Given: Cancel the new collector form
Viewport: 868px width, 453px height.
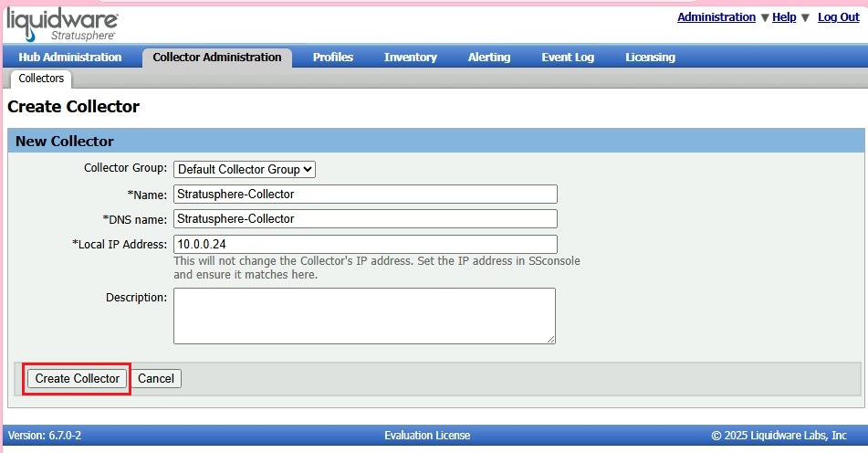Looking at the screenshot, I should click(x=155, y=379).
